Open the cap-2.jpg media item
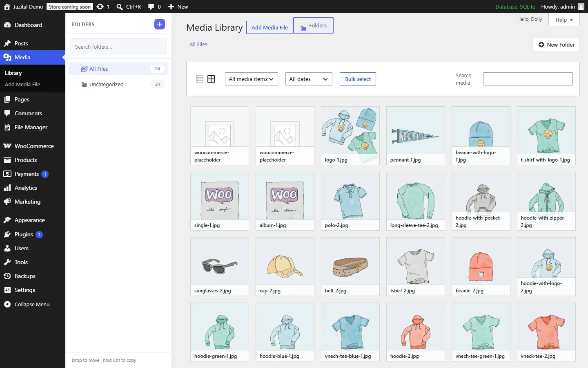588x368 pixels. coord(285,267)
